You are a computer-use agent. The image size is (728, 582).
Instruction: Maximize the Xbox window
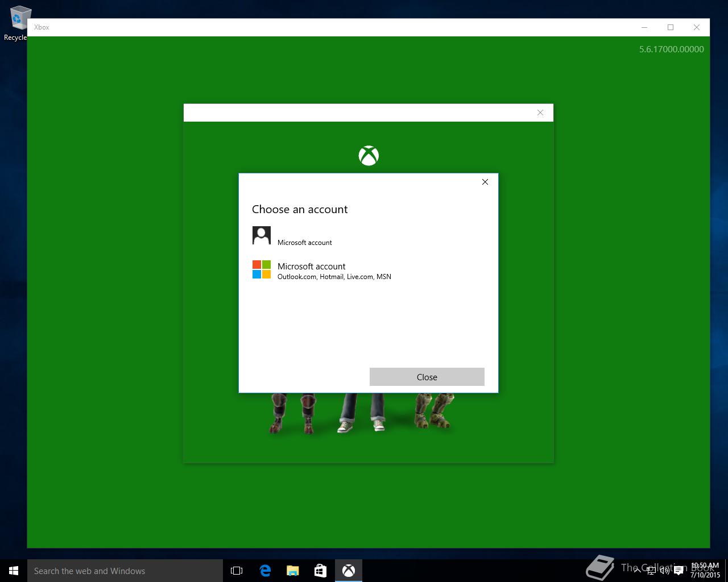point(671,27)
